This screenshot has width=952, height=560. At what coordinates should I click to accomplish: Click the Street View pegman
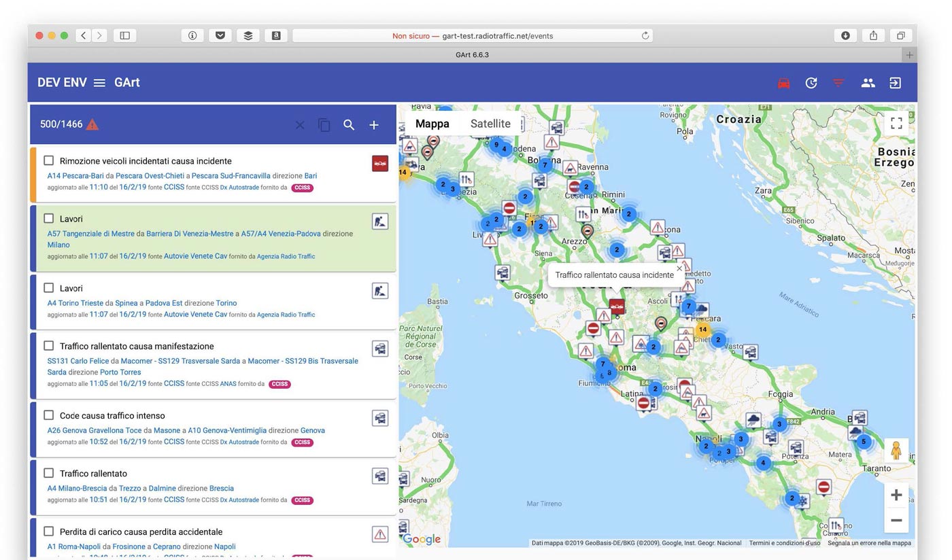896,451
